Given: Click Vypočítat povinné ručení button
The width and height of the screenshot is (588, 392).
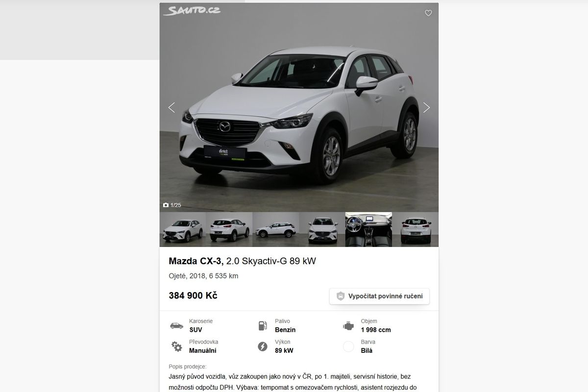Looking at the screenshot, I should (379, 296).
